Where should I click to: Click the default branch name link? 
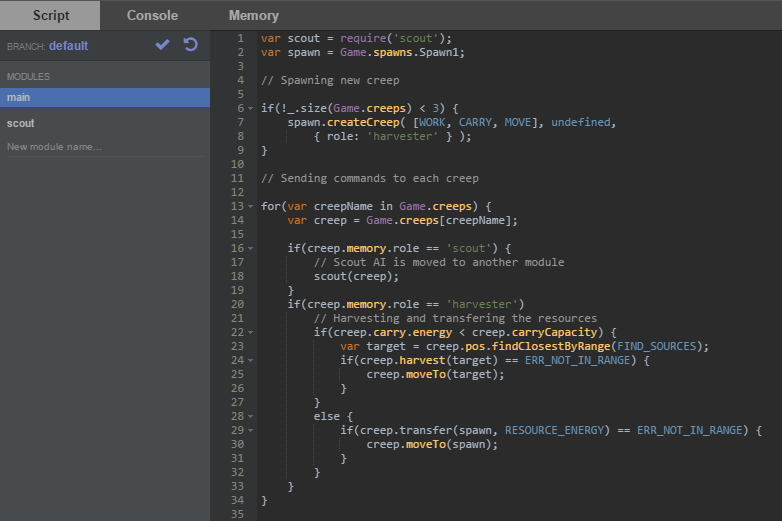point(69,46)
